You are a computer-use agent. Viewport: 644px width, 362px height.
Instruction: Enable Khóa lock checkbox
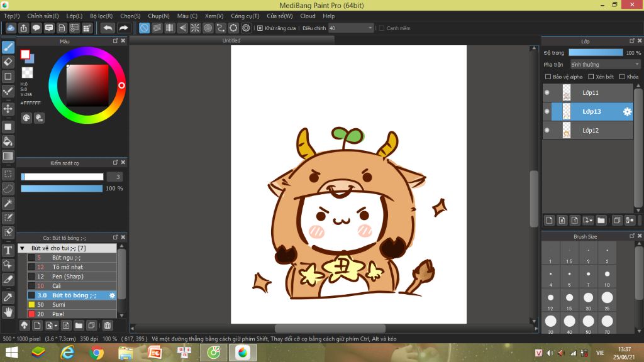(x=622, y=77)
